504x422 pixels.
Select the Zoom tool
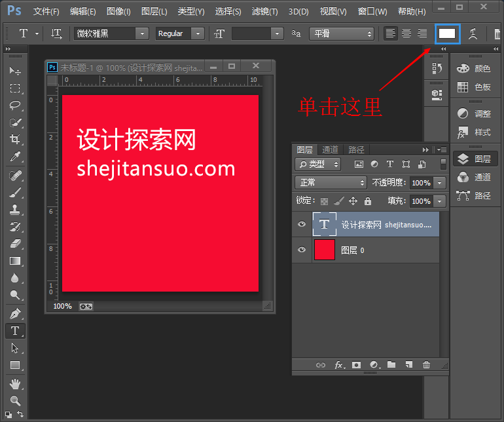tap(15, 400)
